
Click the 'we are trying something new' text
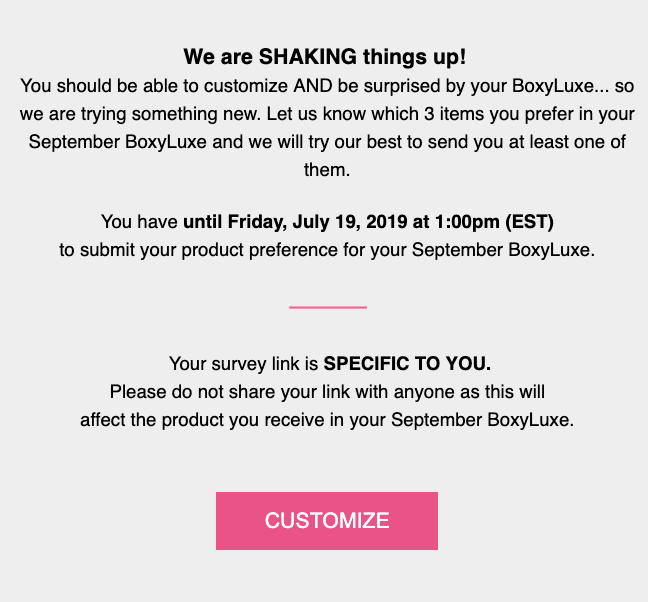point(140,114)
